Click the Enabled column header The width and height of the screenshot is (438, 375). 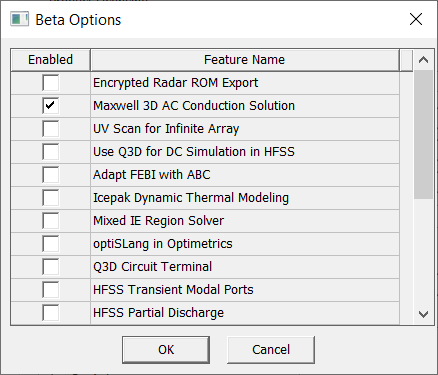tap(51, 60)
